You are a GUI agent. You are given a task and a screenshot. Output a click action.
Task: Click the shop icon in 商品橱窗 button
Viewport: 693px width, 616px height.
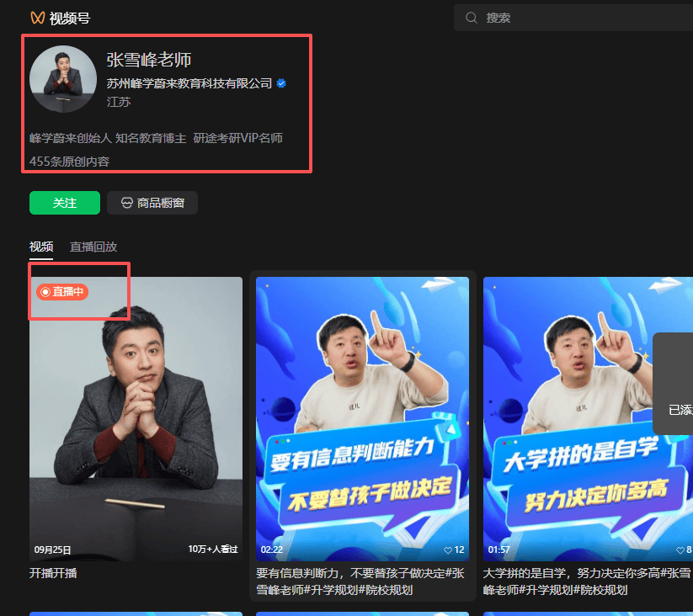(x=127, y=203)
